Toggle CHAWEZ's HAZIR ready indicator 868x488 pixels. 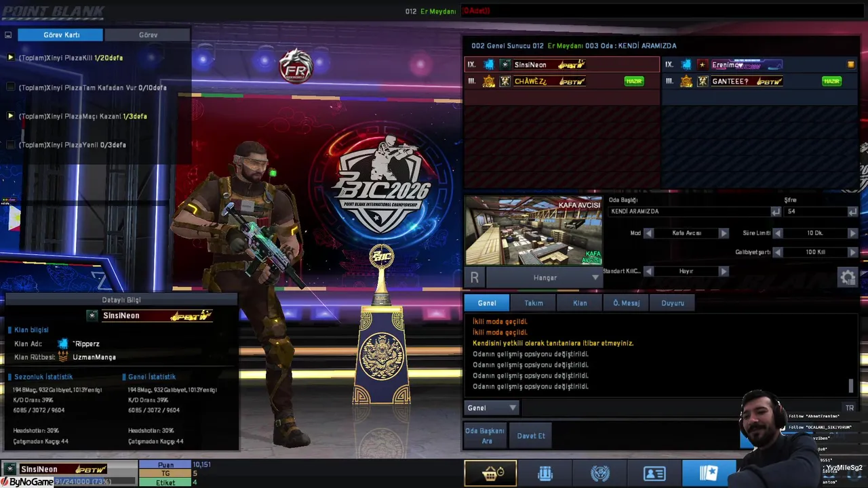(634, 81)
